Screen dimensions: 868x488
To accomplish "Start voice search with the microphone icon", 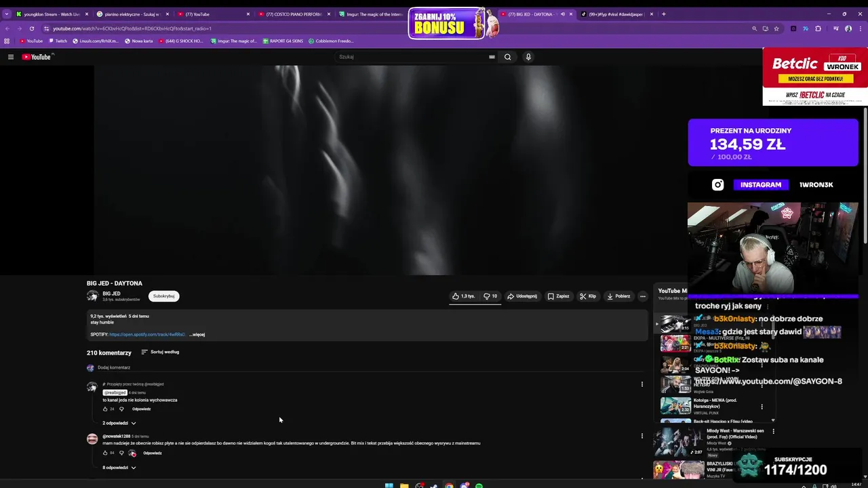I will point(528,57).
